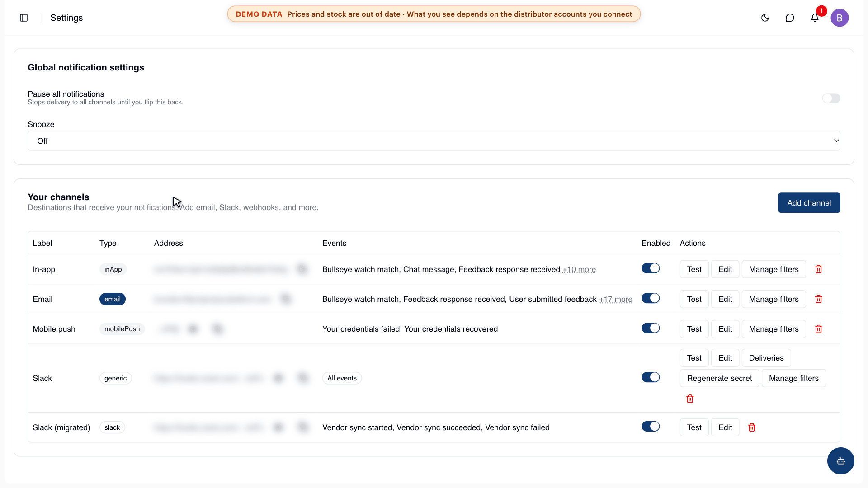Disable the Slack (migrated) channel toggle
This screenshot has width=868, height=488.
point(651,427)
